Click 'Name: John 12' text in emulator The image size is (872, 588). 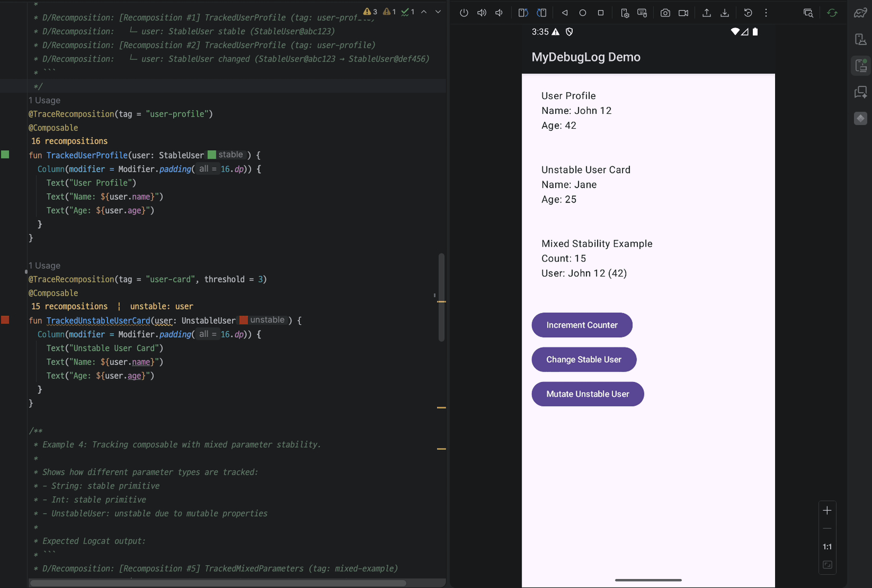point(576,111)
